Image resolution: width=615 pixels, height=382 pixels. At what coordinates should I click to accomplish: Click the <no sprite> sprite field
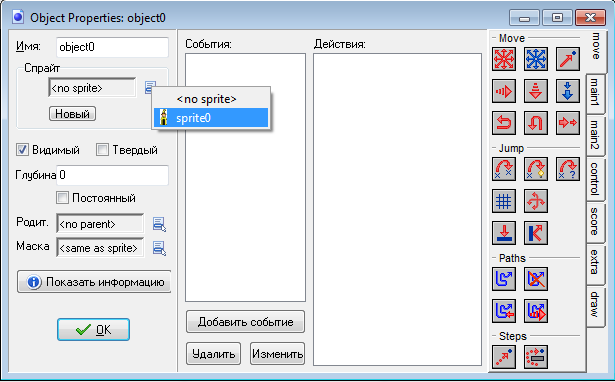click(x=92, y=87)
